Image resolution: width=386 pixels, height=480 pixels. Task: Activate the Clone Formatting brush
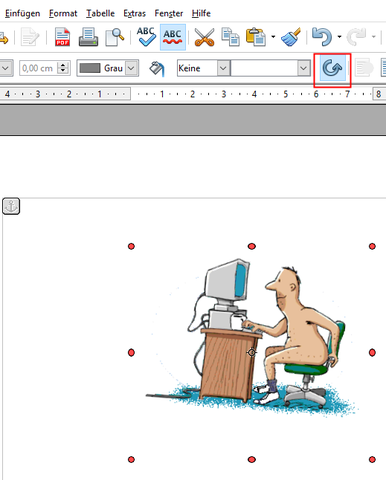coord(291,37)
